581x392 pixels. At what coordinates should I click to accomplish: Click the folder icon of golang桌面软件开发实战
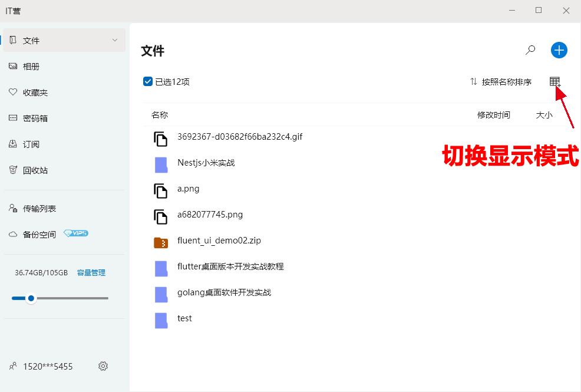click(161, 295)
